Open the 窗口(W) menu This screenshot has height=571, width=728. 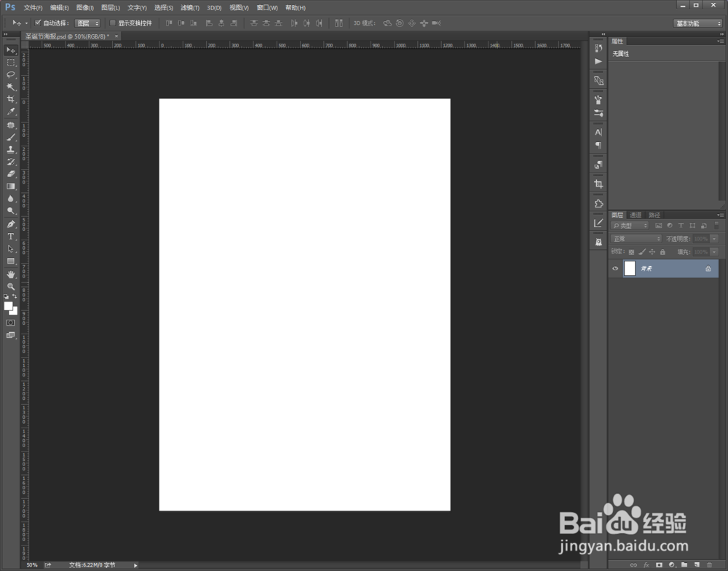[267, 8]
